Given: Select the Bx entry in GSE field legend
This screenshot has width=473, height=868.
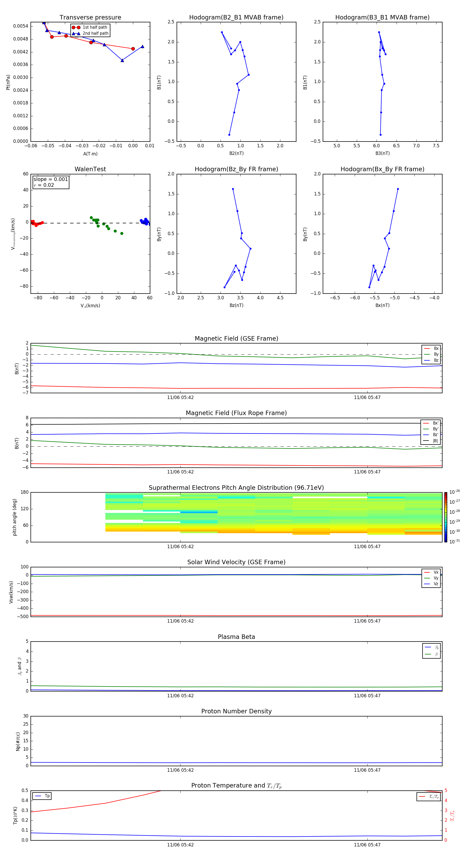Looking at the screenshot, I should pyautogui.click(x=431, y=349).
